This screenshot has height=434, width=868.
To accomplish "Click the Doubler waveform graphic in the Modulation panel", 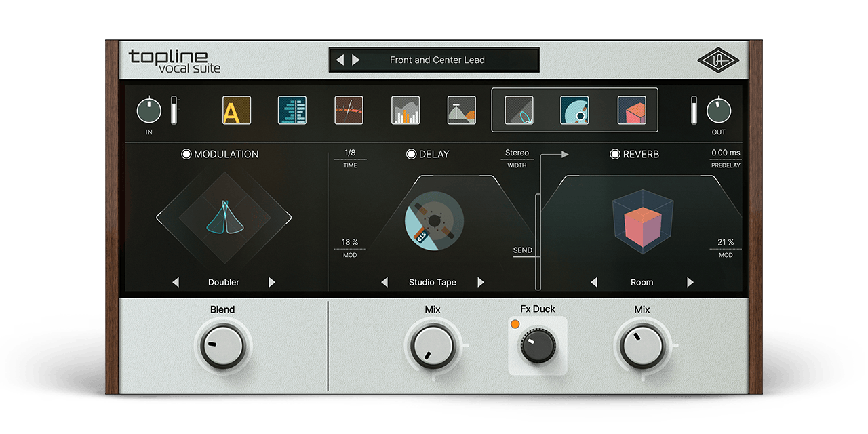I will click(224, 217).
